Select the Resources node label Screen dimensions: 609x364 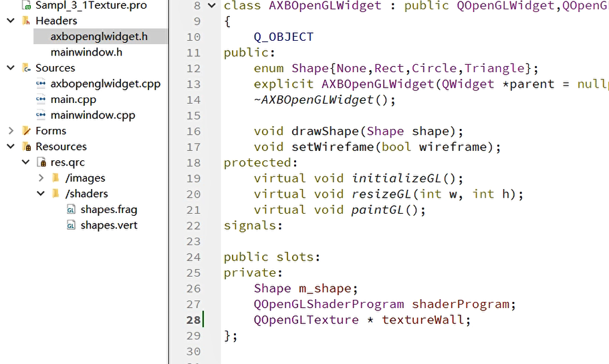click(x=61, y=147)
